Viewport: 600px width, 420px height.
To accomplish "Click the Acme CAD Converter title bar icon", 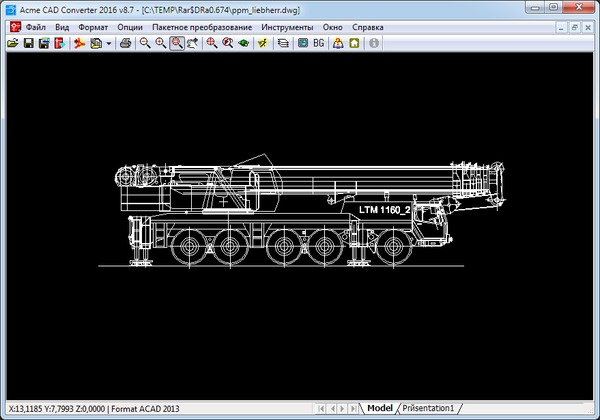I will tap(11, 10).
